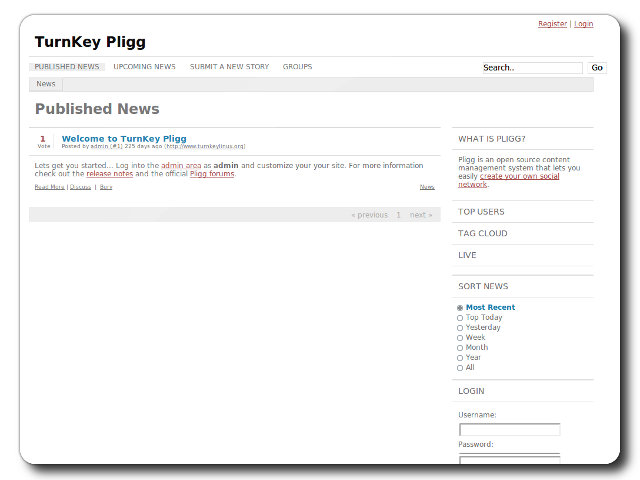Viewport: 640px width, 480px height.
Task: Focus the Search text field
Action: [x=530, y=68]
